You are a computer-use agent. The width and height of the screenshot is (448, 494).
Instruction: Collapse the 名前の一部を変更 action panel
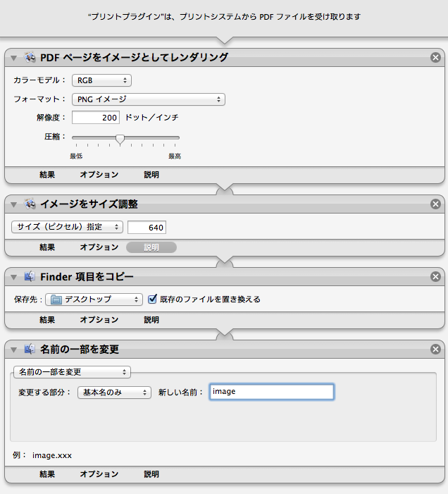[13, 350]
